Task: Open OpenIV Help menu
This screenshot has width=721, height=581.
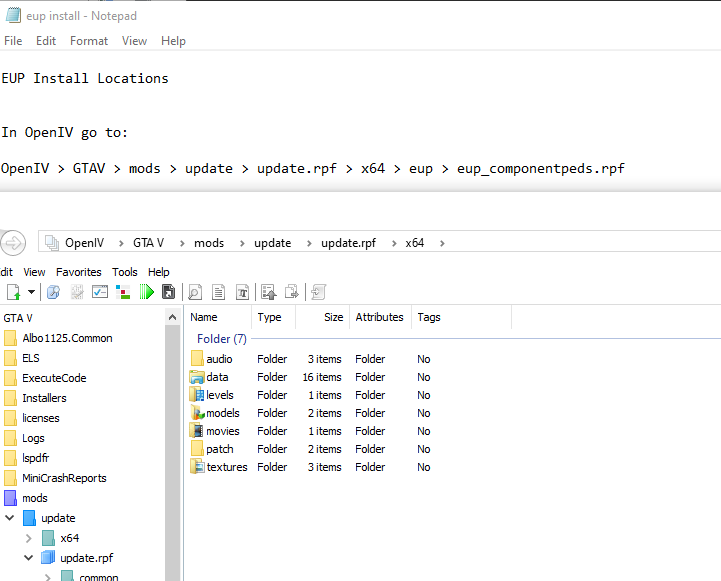Action: [159, 272]
